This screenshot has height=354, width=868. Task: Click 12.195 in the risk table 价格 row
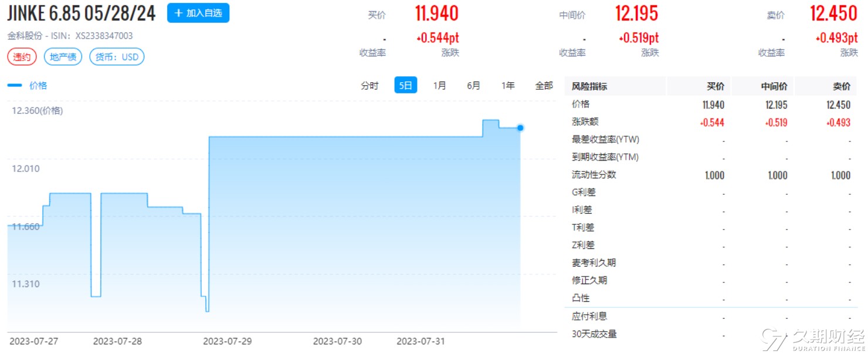(x=777, y=105)
